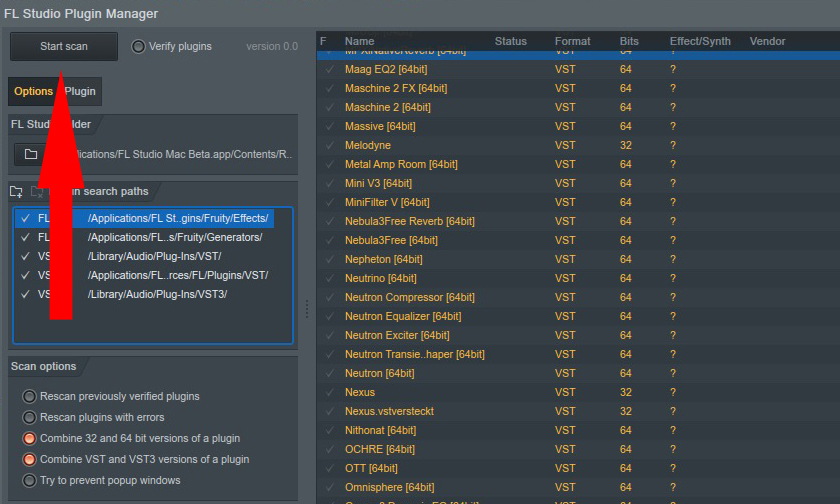Image resolution: width=840 pixels, height=504 pixels.
Task: Click the Start scan button
Action: (x=64, y=47)
